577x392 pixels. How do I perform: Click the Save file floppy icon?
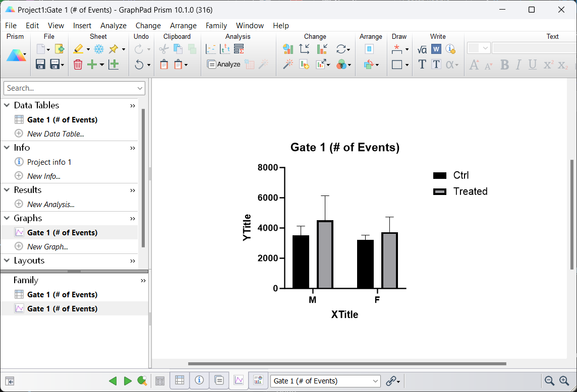[41, 64]
